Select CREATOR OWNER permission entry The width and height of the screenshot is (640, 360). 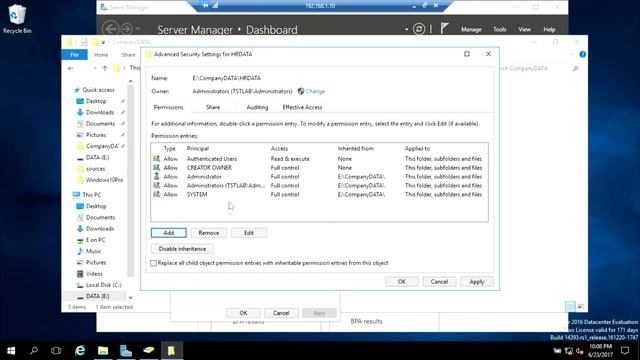coord(319,168)
